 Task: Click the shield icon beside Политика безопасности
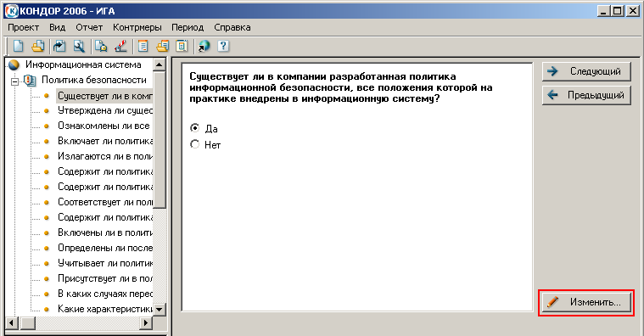click(30, 80)
